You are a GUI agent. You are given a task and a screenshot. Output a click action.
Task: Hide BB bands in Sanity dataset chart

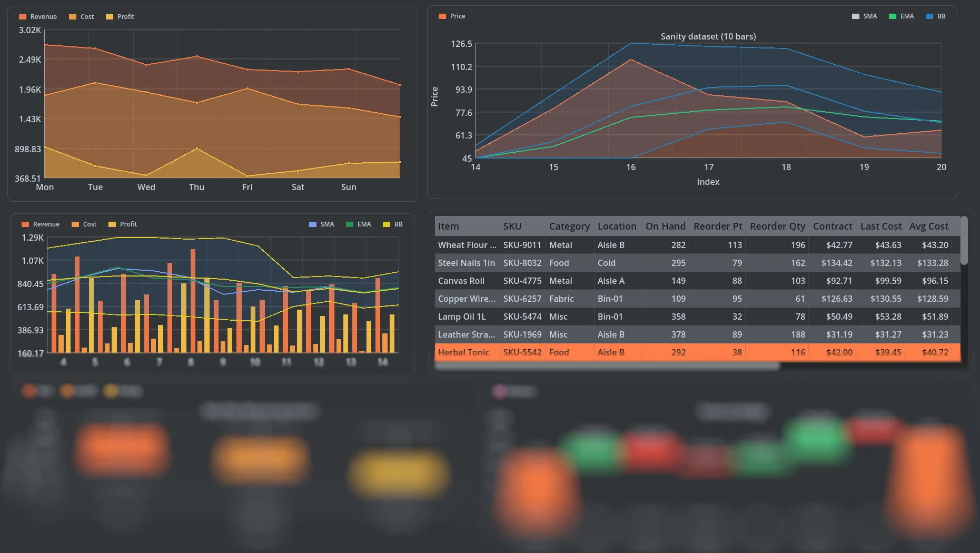(x=936, y=16)
